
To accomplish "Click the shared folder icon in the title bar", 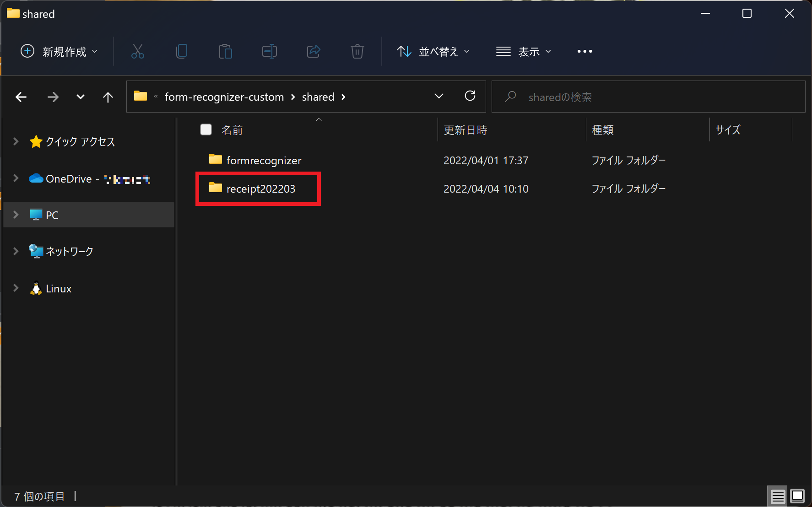I will point(13,13).
